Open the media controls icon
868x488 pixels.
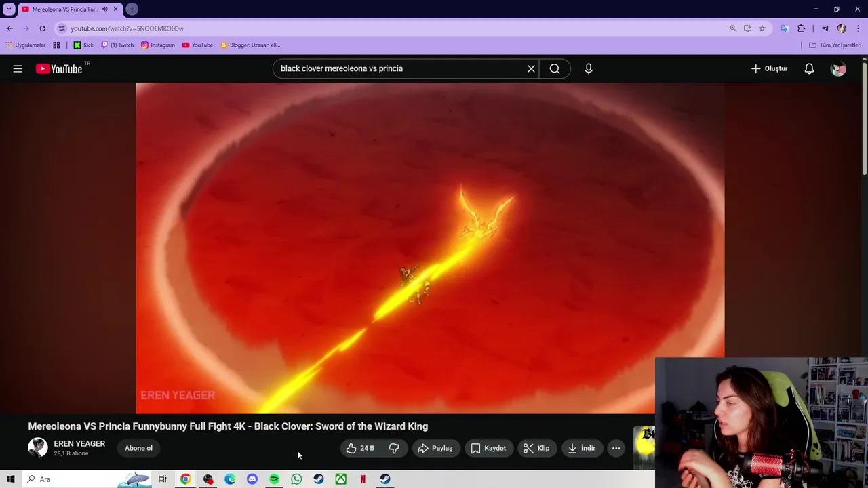tap(825, 28)
